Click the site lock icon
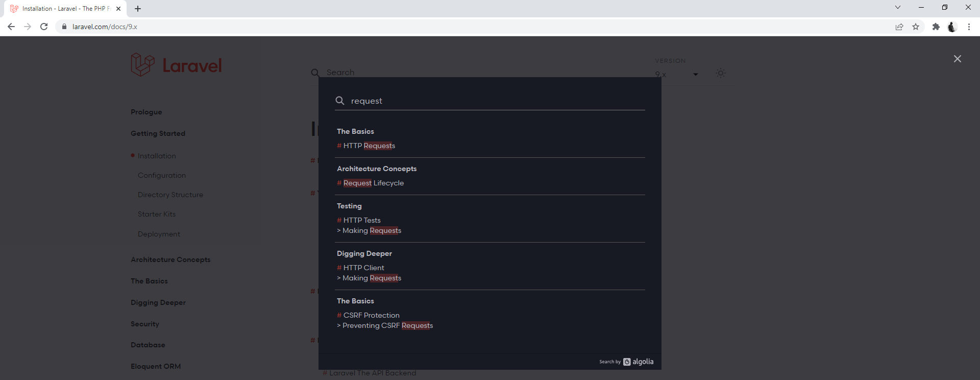980x380 pixels. 64,27
